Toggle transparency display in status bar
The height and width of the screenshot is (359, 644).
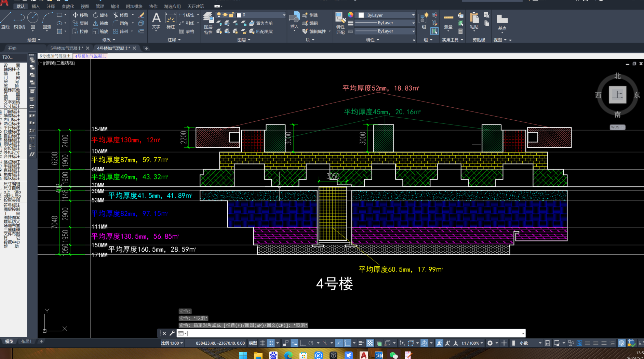[x=370, y=343]
